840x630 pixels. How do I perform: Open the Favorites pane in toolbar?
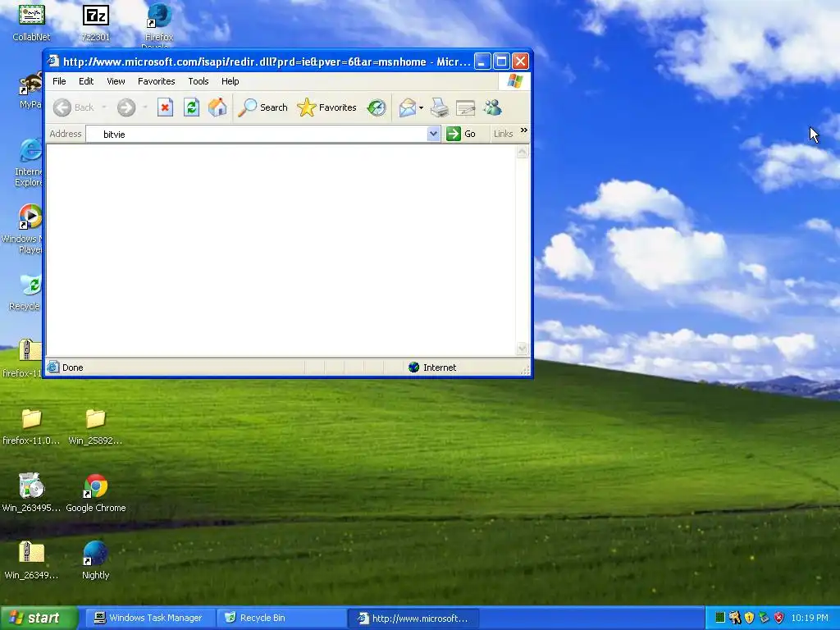click(326, 107)
